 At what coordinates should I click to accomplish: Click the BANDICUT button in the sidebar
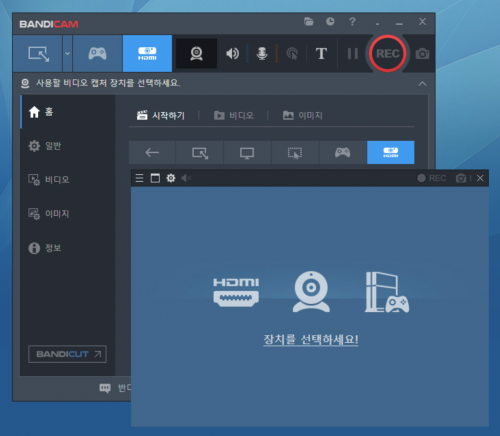67,354
